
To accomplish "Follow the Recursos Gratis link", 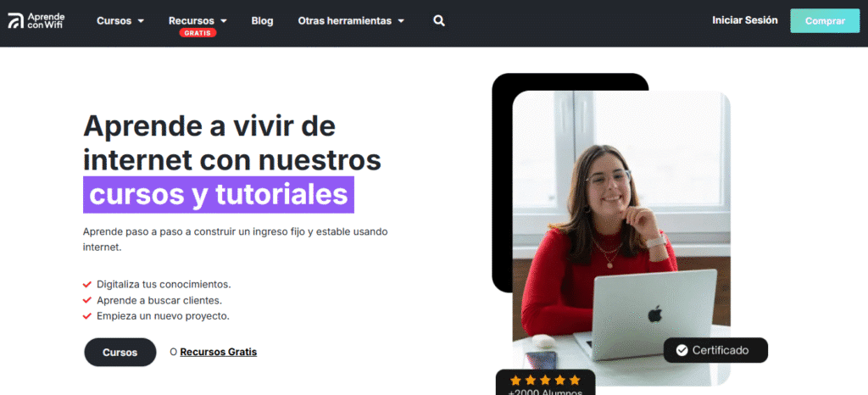I will [x=219, y=352].
